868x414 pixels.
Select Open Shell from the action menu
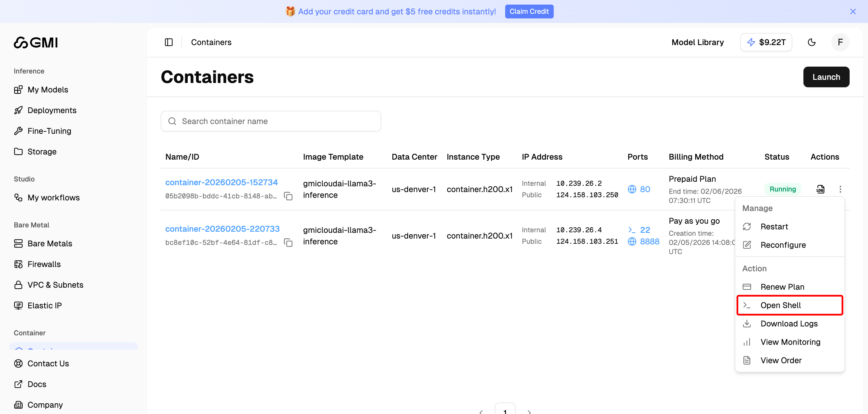[781, 305]
